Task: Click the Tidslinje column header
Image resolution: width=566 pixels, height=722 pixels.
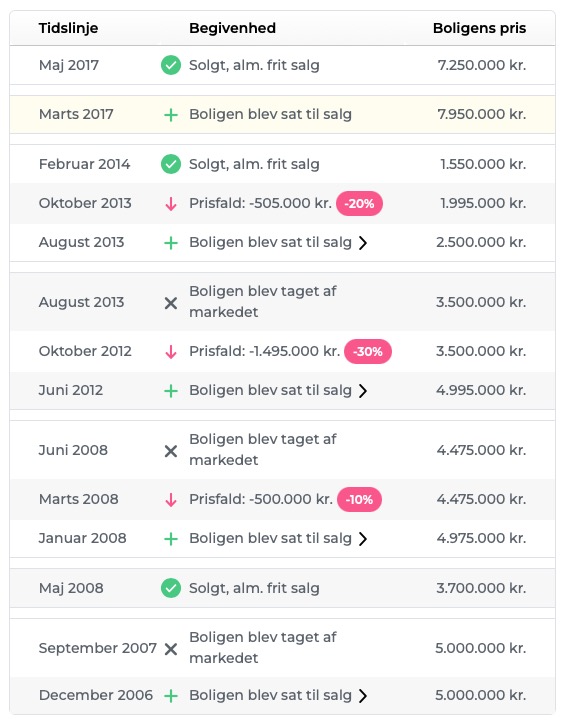Action: (68, 28)
